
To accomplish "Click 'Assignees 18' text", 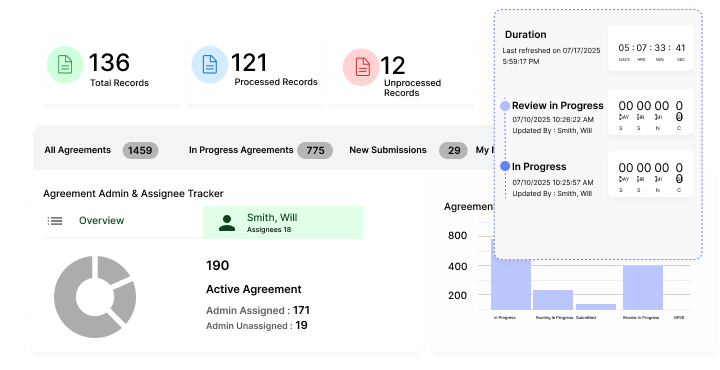I will [x=269, y=230].
